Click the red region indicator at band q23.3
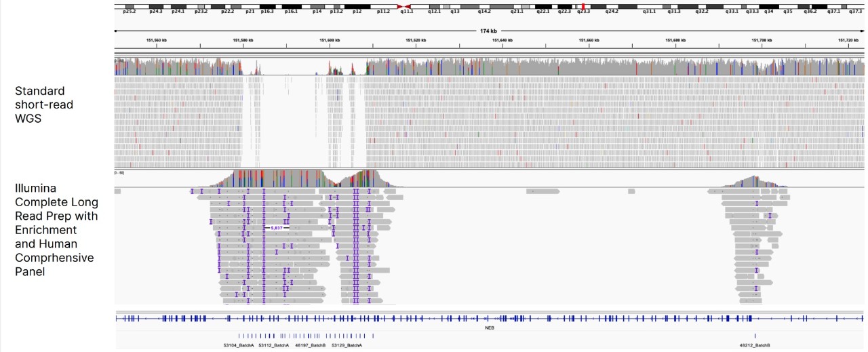 tap(583, 6)
